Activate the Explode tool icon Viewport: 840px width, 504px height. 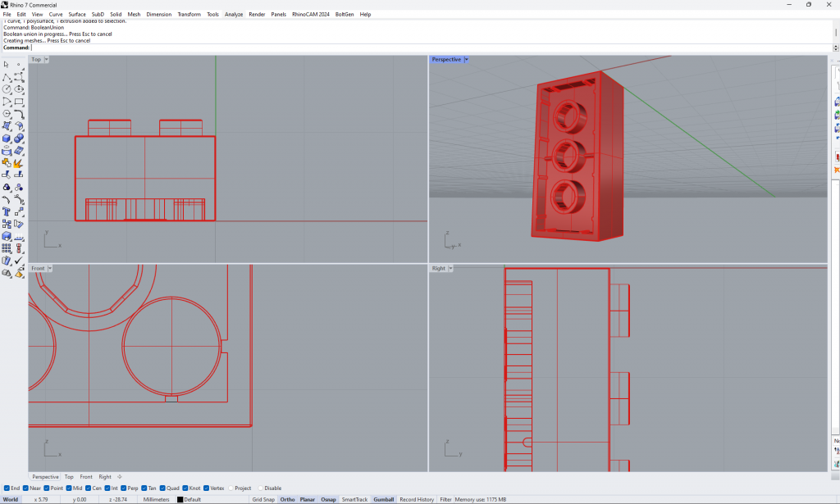19,163
